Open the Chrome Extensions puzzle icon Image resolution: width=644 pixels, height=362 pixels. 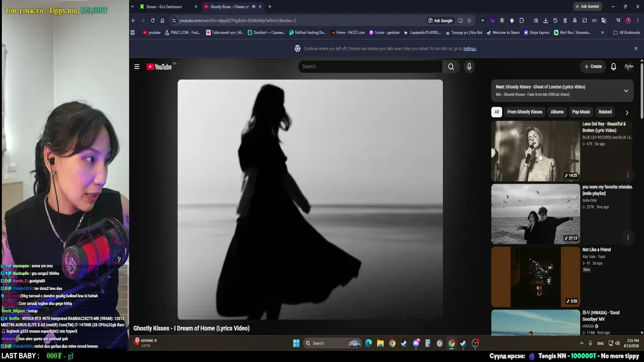pyautogui.click(x=522, y=21)
